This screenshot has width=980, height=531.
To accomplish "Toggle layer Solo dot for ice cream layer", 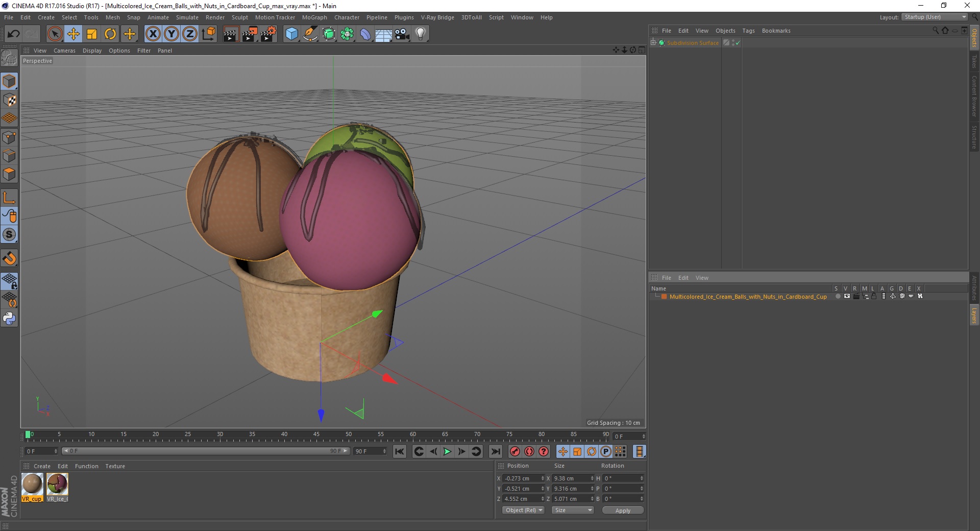I will (x=837, y=297).
